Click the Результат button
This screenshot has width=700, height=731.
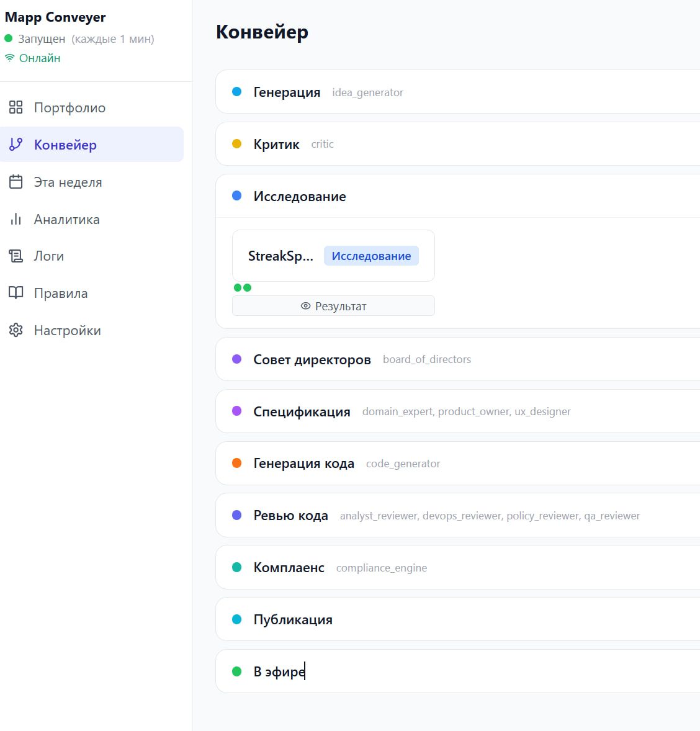[333, 306]
